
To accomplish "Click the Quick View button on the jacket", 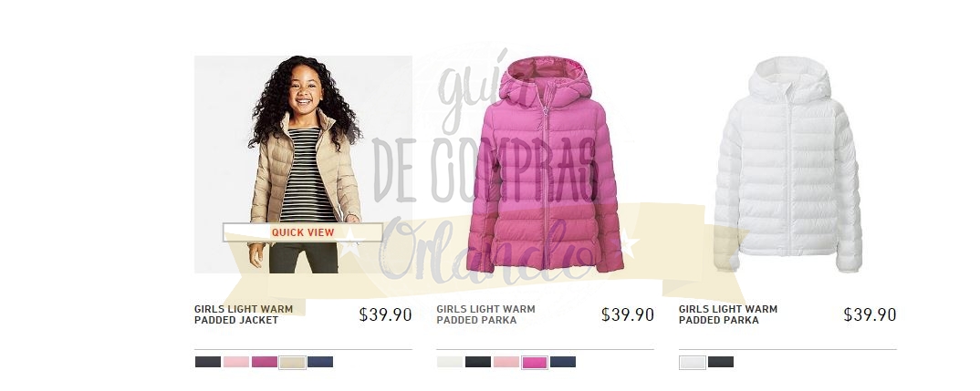I will click(303, 232).
